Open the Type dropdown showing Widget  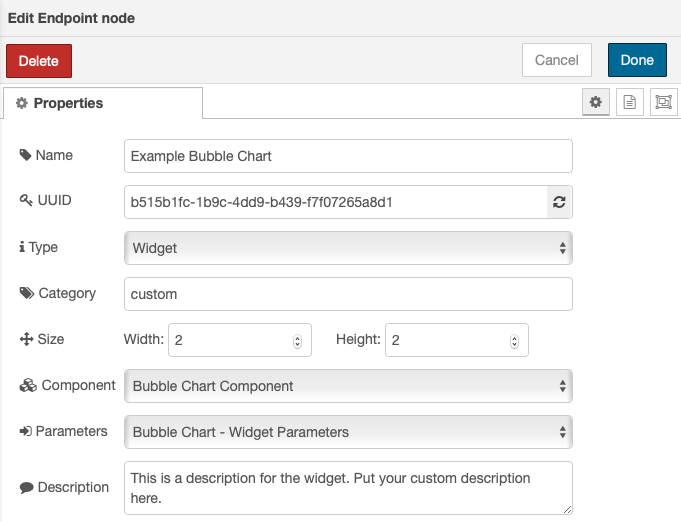click(348, 248)
